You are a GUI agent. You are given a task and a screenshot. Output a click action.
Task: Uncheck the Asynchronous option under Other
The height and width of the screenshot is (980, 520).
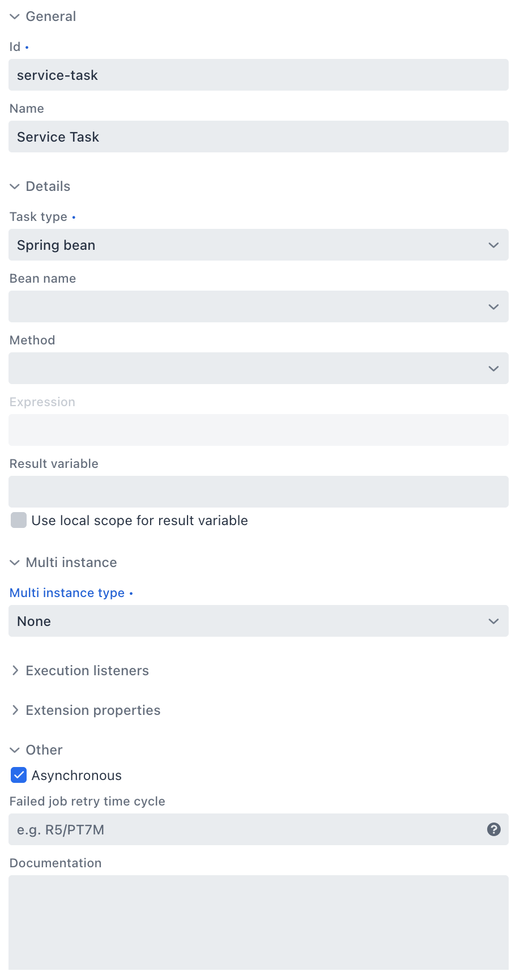click(18, 775)
